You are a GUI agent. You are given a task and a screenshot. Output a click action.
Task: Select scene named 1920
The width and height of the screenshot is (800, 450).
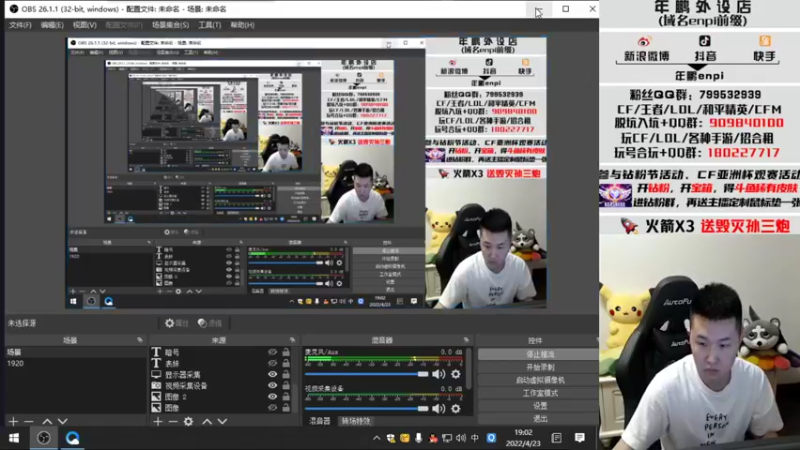[76, 363]
